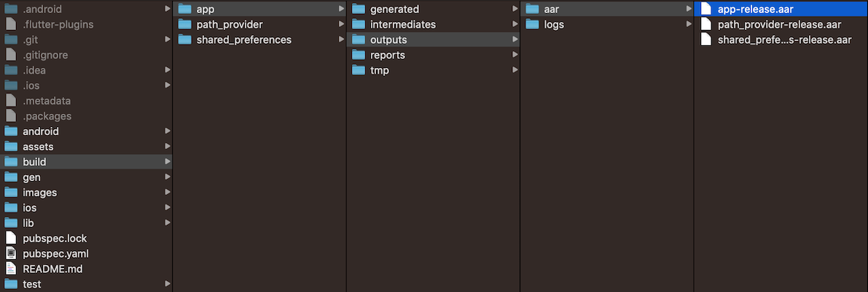The image size is (868, 292).
Task: Select the lib folder
Action: (86, 223)
